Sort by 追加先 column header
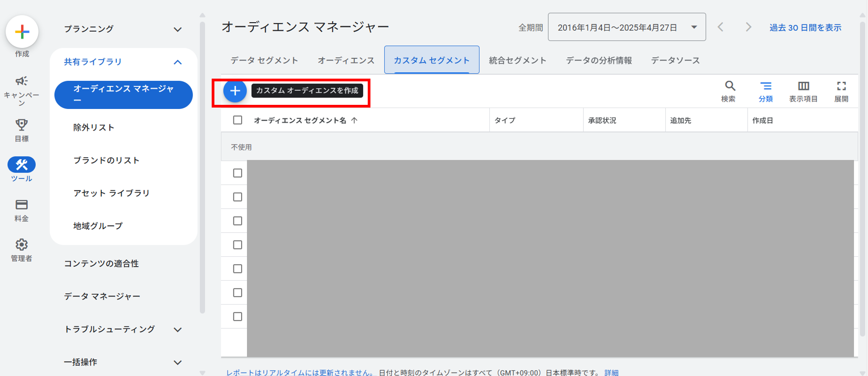The image size is (868, 376). (681, 120)
